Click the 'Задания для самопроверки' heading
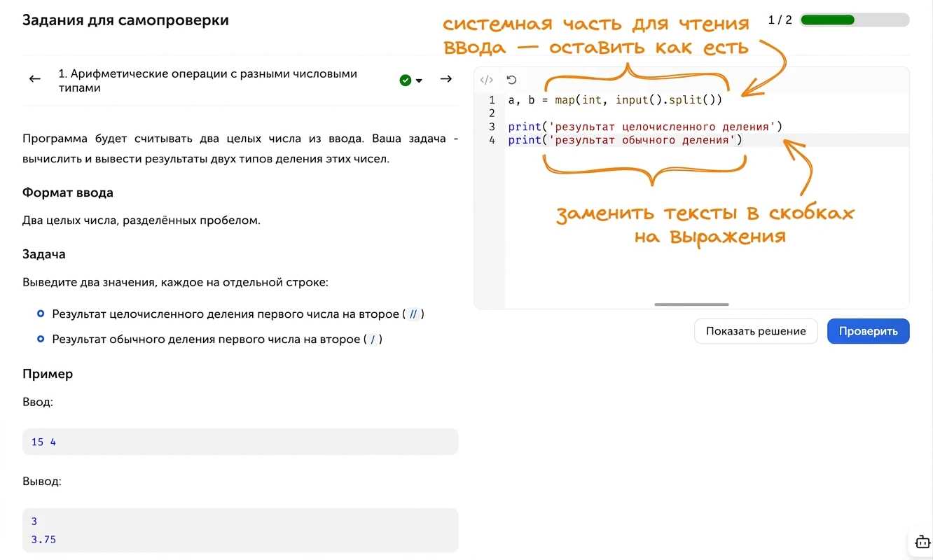Screen dimensions: 933x560 coord(125,20)
